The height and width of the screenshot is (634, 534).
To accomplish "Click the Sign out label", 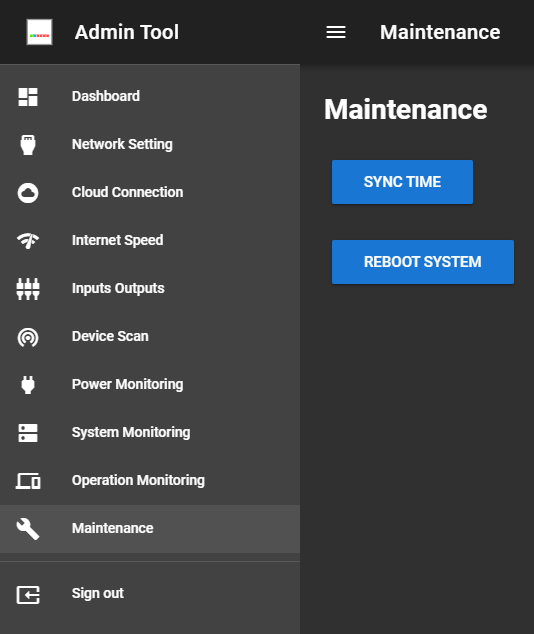I will pyautogui.click(x=98, y=593).
